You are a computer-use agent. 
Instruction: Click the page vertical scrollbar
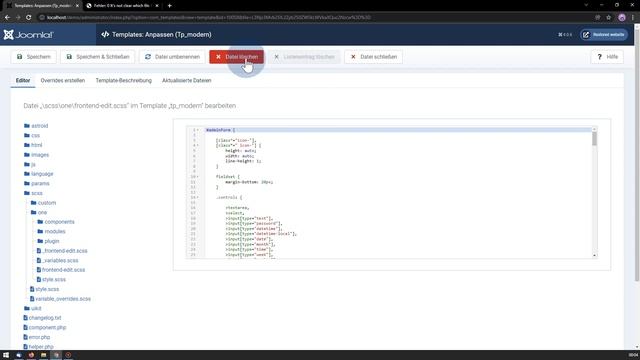(637, 155)
